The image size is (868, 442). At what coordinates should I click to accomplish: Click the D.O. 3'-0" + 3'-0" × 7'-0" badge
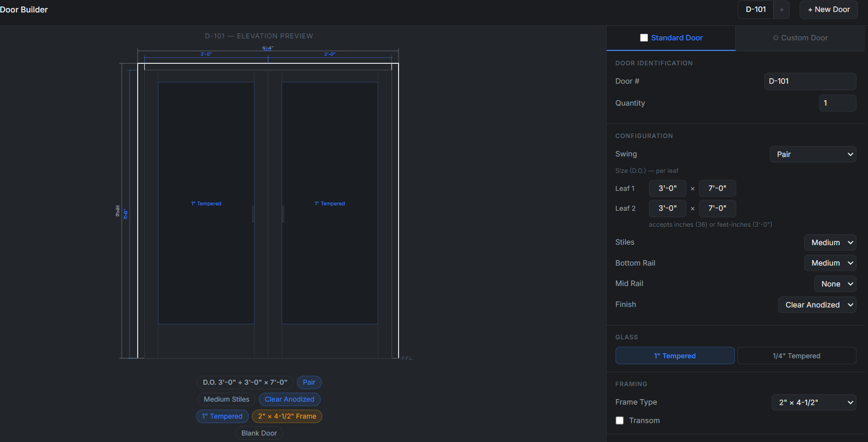(x=245, y=382)
